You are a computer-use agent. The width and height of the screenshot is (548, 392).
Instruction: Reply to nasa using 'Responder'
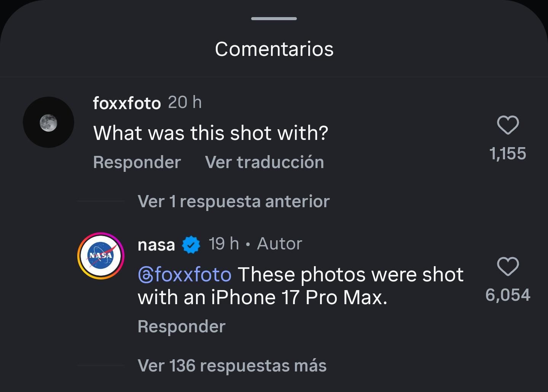click(x=182, y=326)
